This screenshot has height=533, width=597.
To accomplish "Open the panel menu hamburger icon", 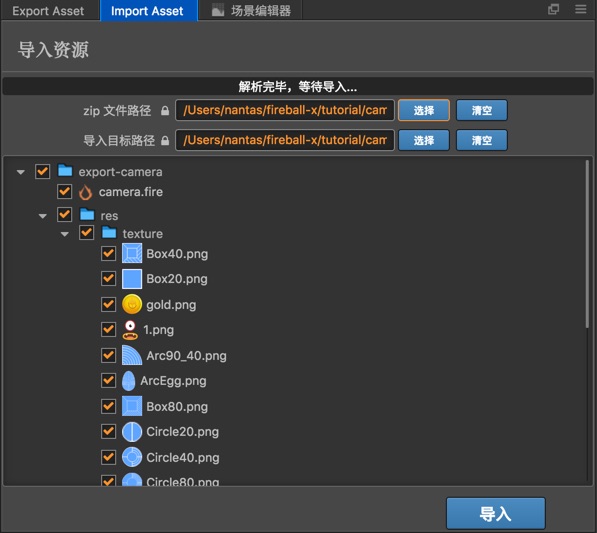I will tap(580, 9).
